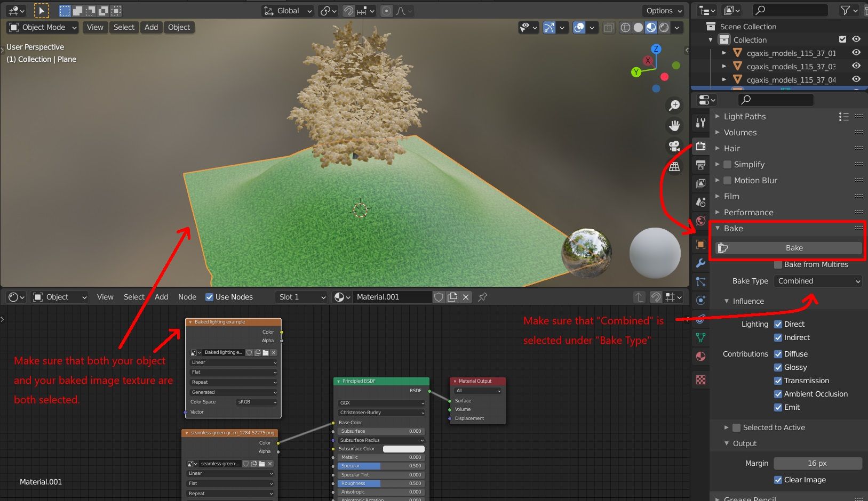Open the Modifier wrench properties tab

pos(701,263)
